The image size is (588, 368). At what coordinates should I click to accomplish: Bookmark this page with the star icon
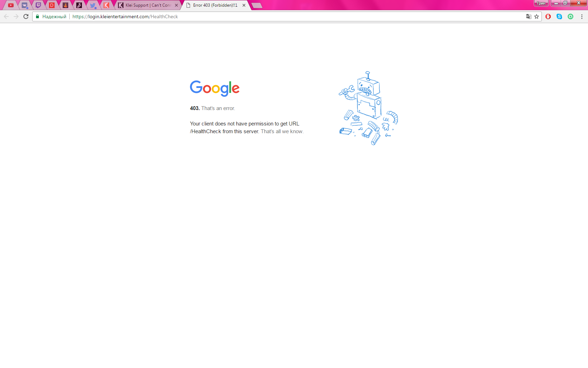click(537, 16)
